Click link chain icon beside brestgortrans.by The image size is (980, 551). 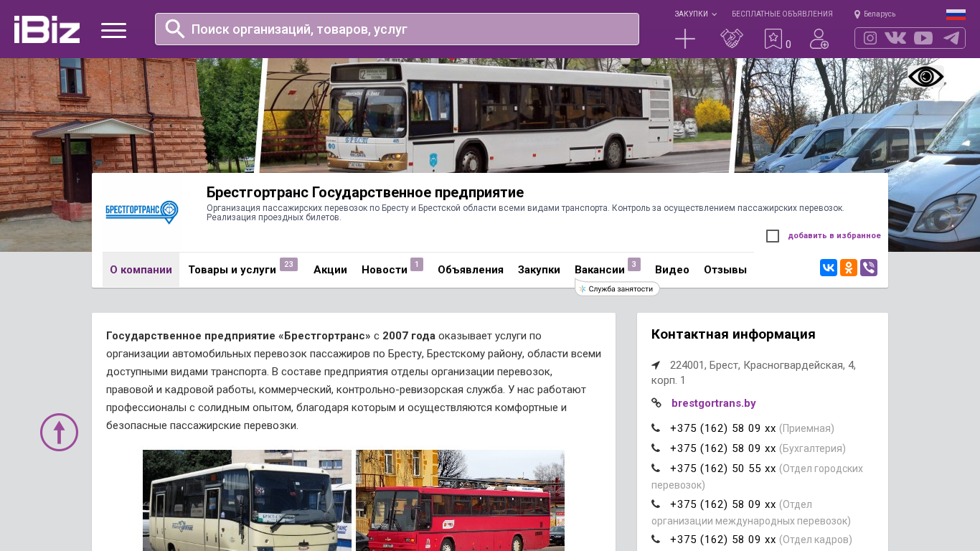tap(656, 403)
